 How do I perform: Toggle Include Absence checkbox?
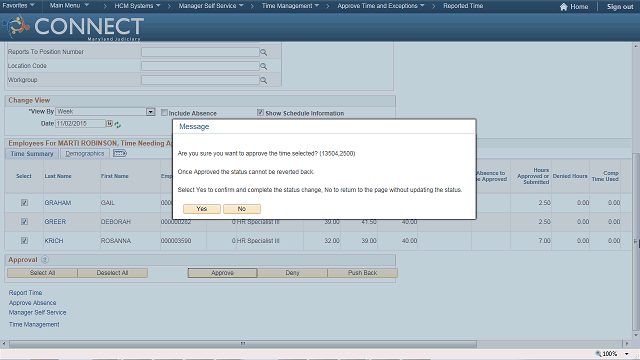point(164,113)
